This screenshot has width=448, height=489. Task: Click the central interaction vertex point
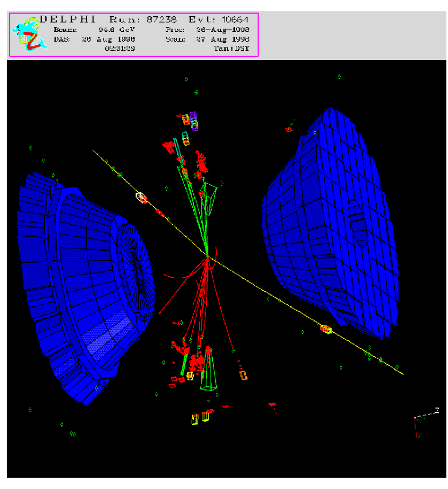(207, 256)
